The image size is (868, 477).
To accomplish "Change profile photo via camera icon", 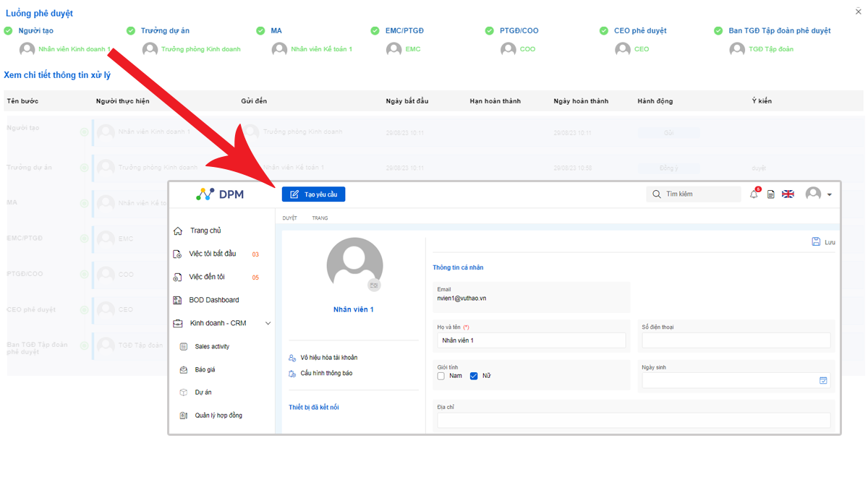I will click(374, 285).
